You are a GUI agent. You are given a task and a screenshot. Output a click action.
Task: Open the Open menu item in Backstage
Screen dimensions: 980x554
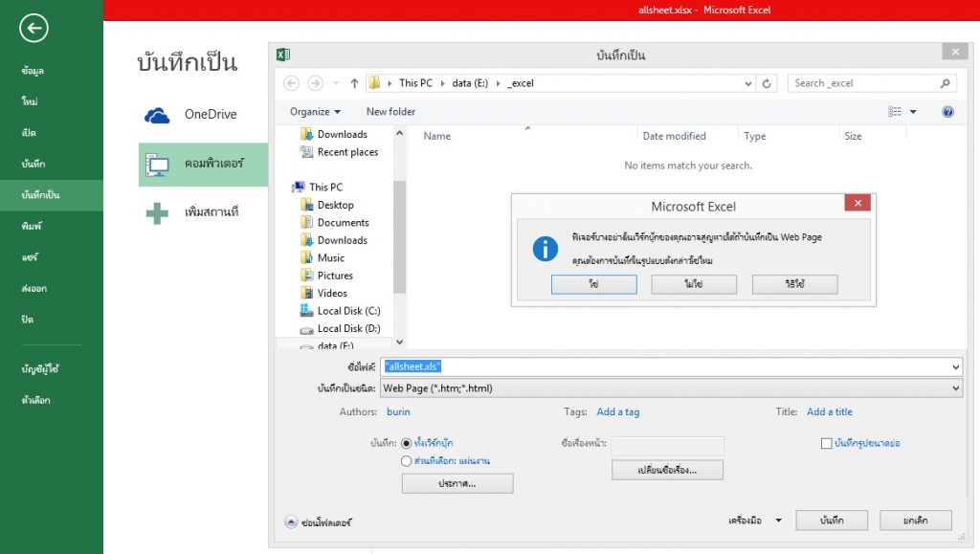(x=29, y=132)
